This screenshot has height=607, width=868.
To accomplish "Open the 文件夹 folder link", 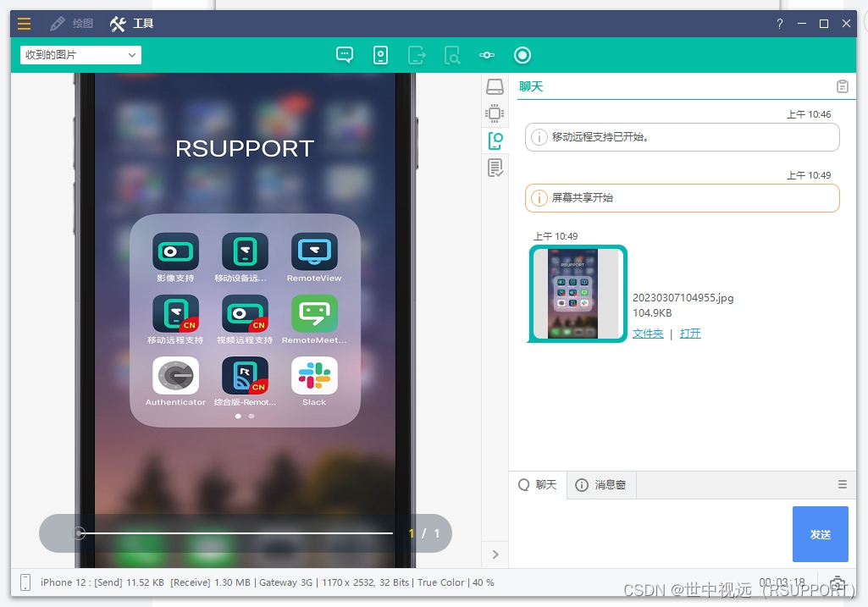I will click(x=648, y=333).
